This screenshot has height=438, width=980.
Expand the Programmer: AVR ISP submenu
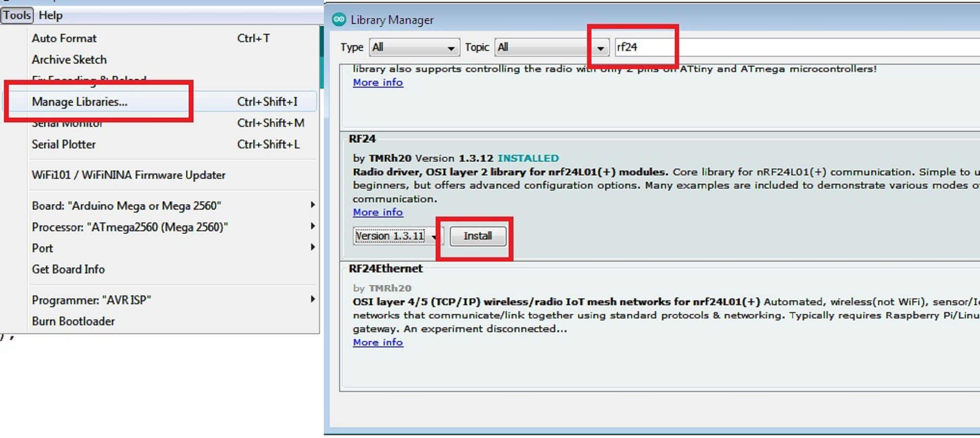[x=160, y=300]
